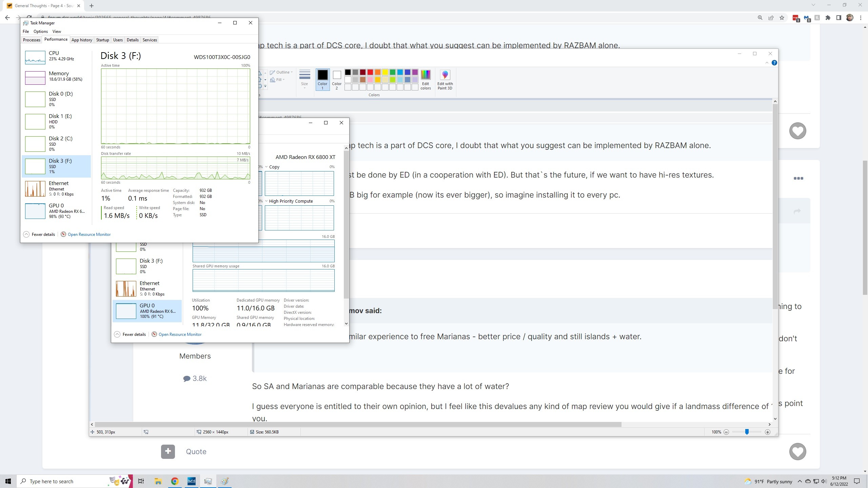Image resolution: width=868 pixels, height=488 pixels.
Task: Switch to Processes tab
Action: (x=32, y=40)
